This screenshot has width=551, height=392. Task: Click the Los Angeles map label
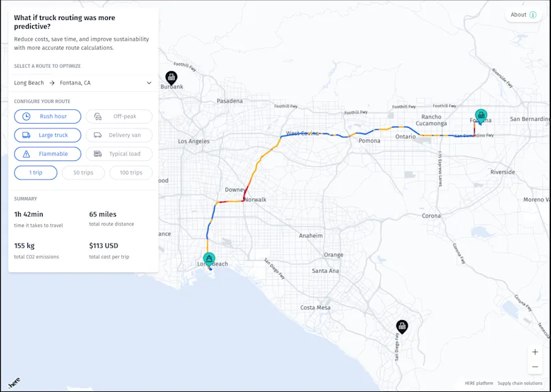click(194, 141)
